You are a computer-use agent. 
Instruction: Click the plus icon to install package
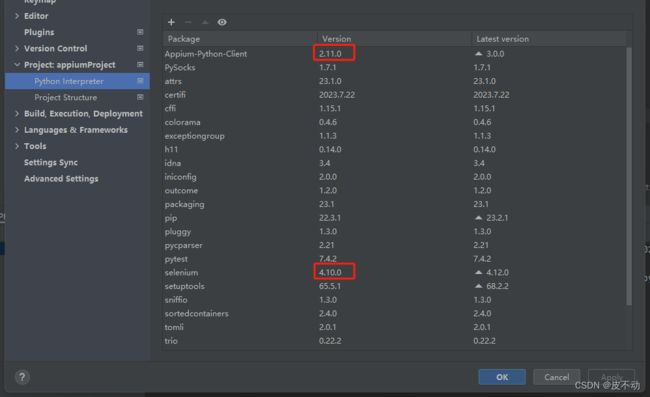coord(171,22)
